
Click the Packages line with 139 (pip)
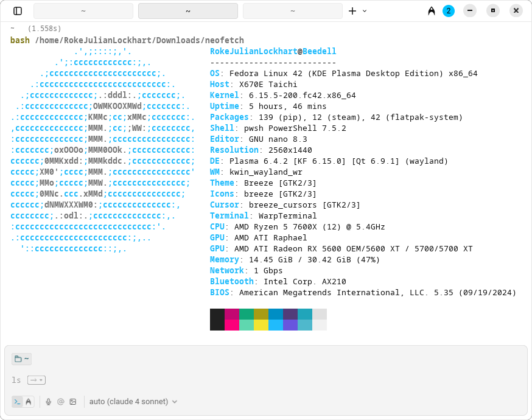[x=336, y=117]
